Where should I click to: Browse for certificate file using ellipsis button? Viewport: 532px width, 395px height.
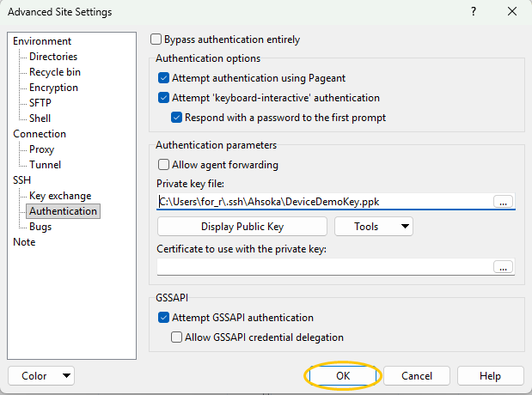[x=503, y=267]
